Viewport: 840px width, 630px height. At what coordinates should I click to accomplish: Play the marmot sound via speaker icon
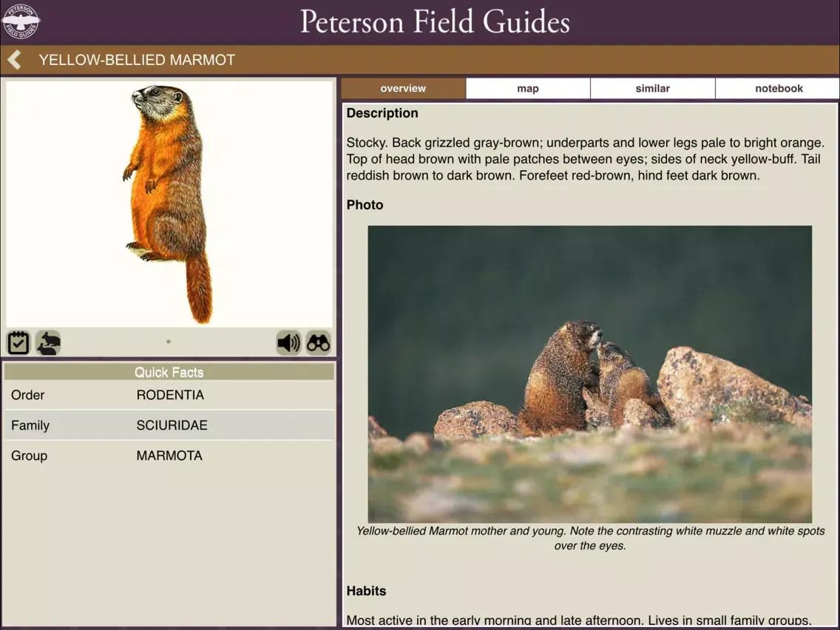(288, 342)
